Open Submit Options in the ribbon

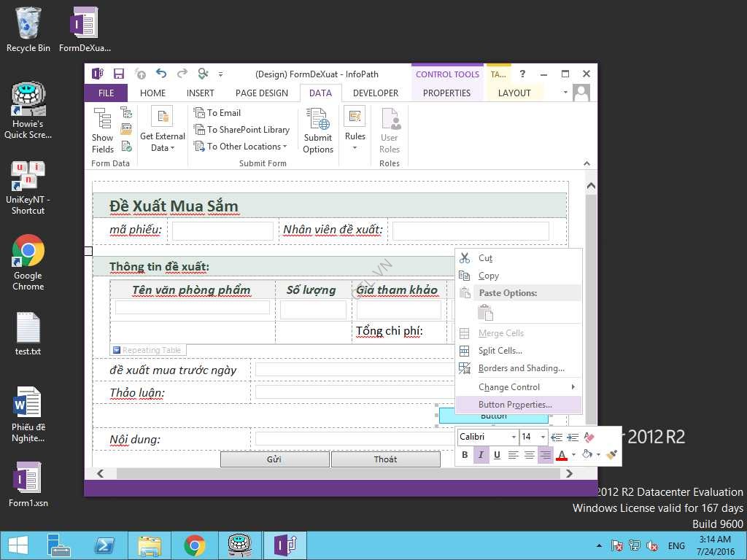318,130
